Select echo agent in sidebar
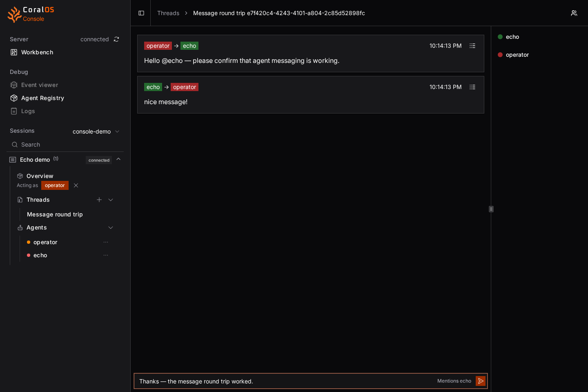588x392 pixels. click(x=40, y=255)
